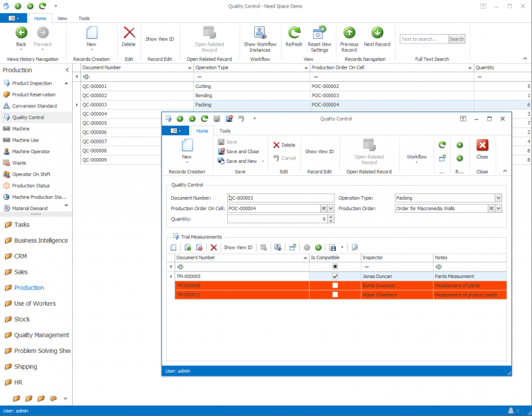
Task: Open the Production Order dropdown list
Action: coord(498,208)
